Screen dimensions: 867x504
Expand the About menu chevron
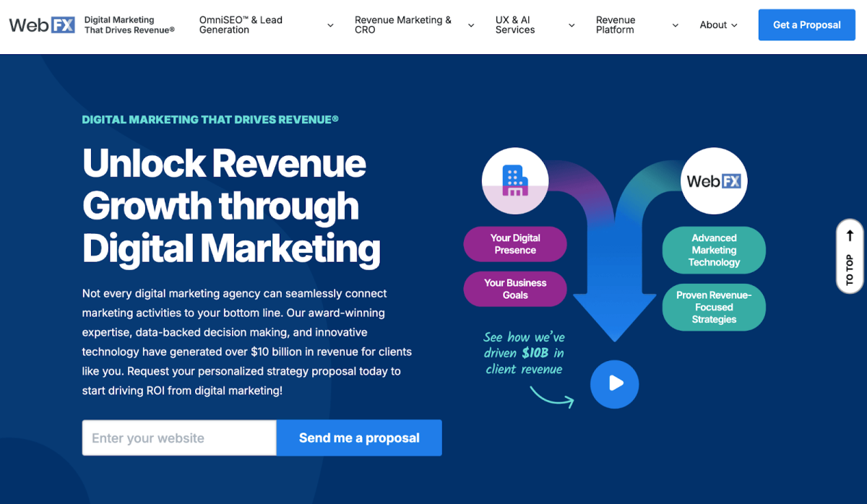click(x=735, y=25)
